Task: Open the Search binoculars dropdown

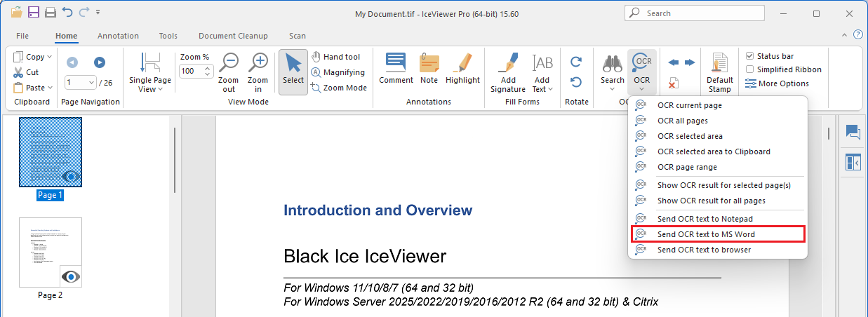Action: (x=613, y=72)
